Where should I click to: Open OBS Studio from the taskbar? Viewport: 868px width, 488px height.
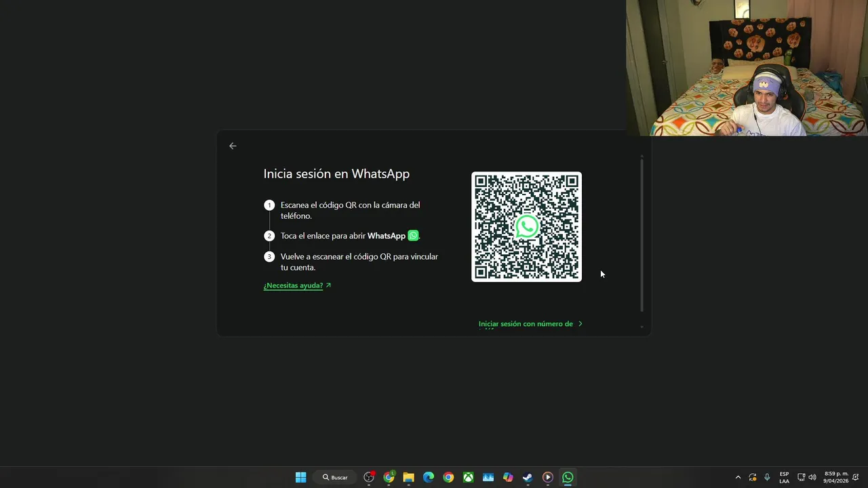coord(369,477)
